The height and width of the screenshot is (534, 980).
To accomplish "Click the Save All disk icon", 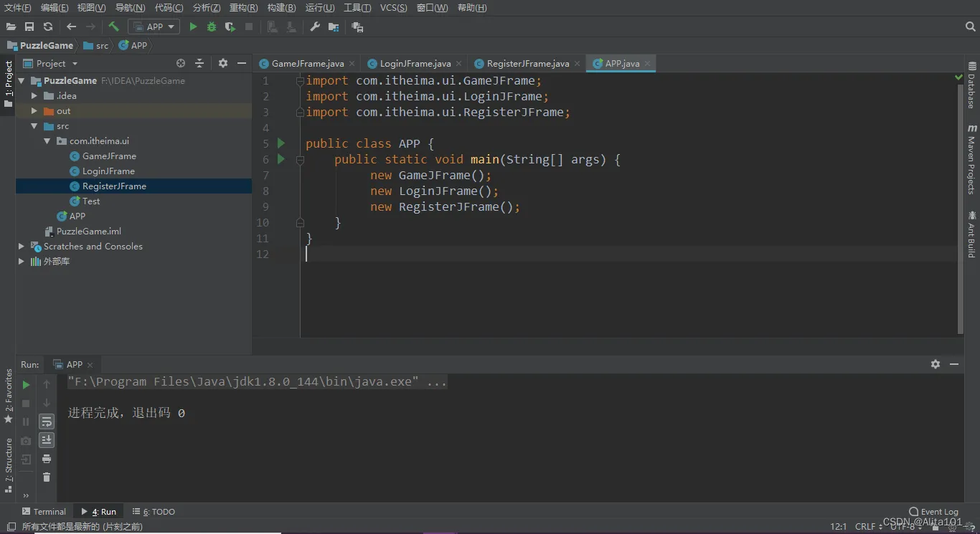I will [x=29, y=27].
